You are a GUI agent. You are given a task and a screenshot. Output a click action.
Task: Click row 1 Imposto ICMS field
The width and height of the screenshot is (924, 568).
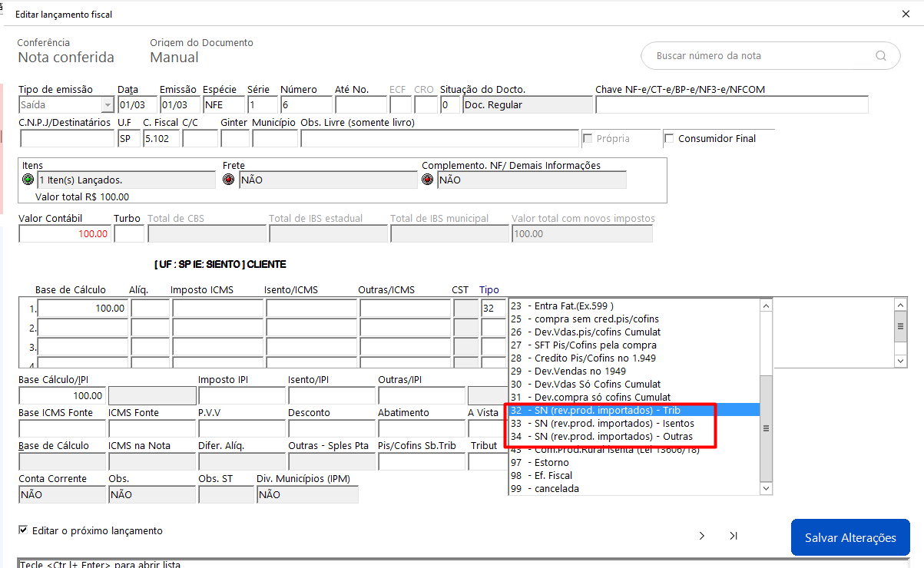217,308
